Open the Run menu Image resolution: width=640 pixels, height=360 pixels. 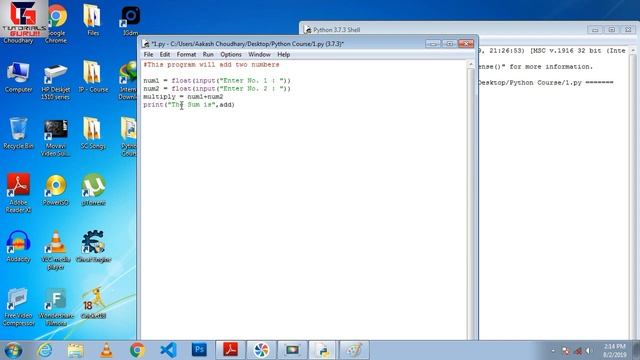pyautogui.click(x=208, y=54)
